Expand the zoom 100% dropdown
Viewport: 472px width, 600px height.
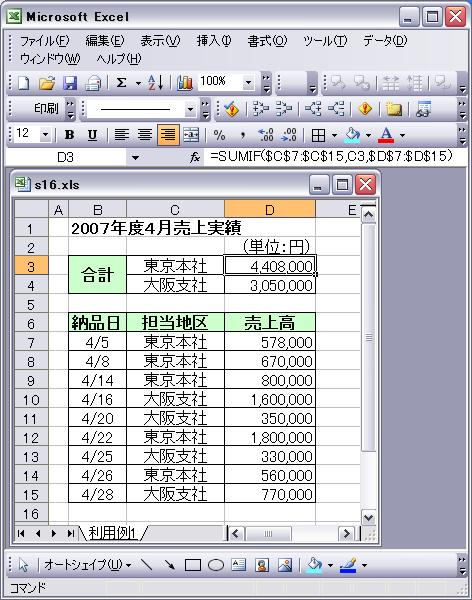pyautogui.click(x=248, y=82)
